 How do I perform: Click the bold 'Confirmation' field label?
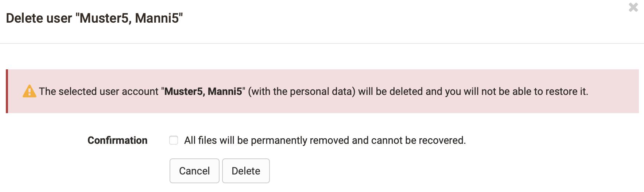(117, 140)
